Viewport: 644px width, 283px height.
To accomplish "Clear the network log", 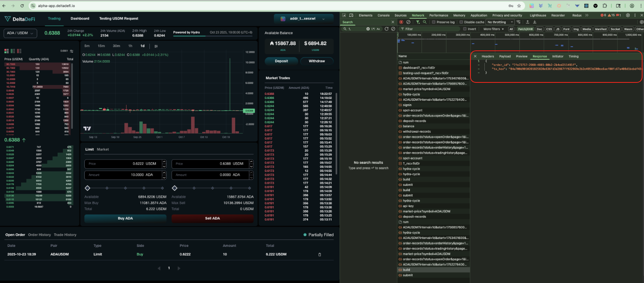I will (408, 22).
